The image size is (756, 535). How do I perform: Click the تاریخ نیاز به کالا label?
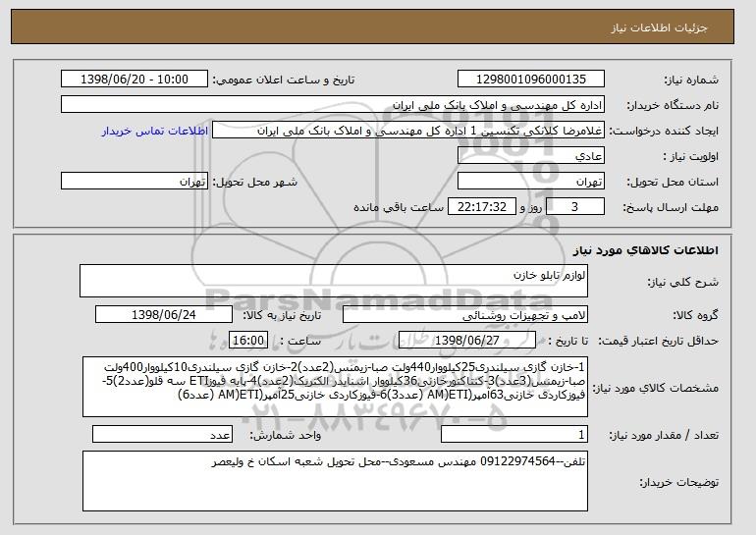pyautogui.click(x=282, y=315)
